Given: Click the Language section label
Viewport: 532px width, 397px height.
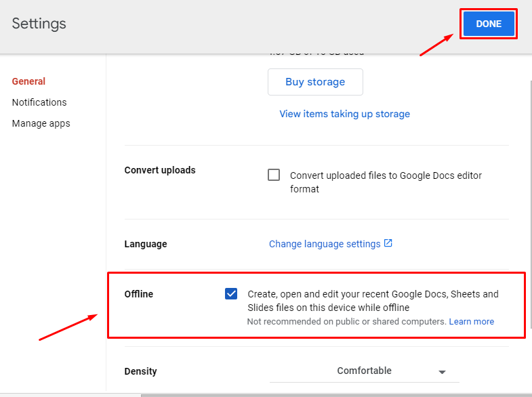Looking at the screenshot, I should pyautogui.click(x=146, y=244).
